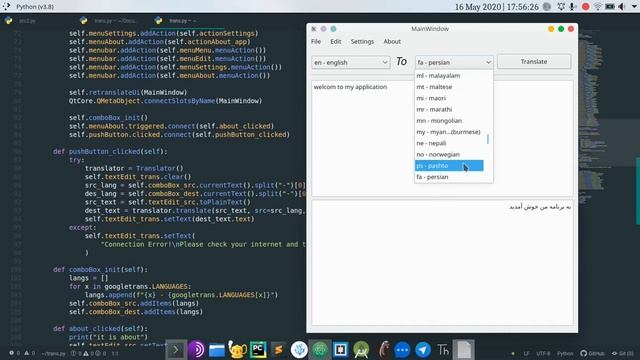Open the About menu in MainWindow
Viewport: 640px width, 360px height.
coord(392,42)
